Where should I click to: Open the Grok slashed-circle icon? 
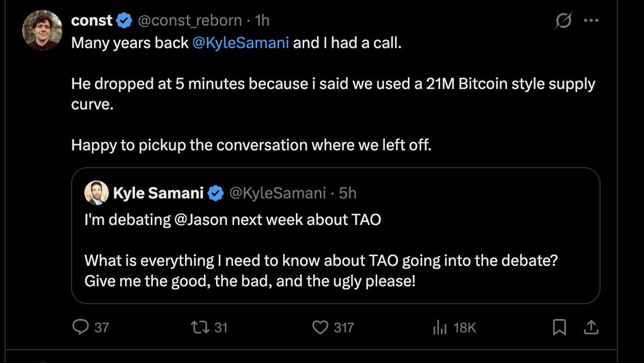563,21
